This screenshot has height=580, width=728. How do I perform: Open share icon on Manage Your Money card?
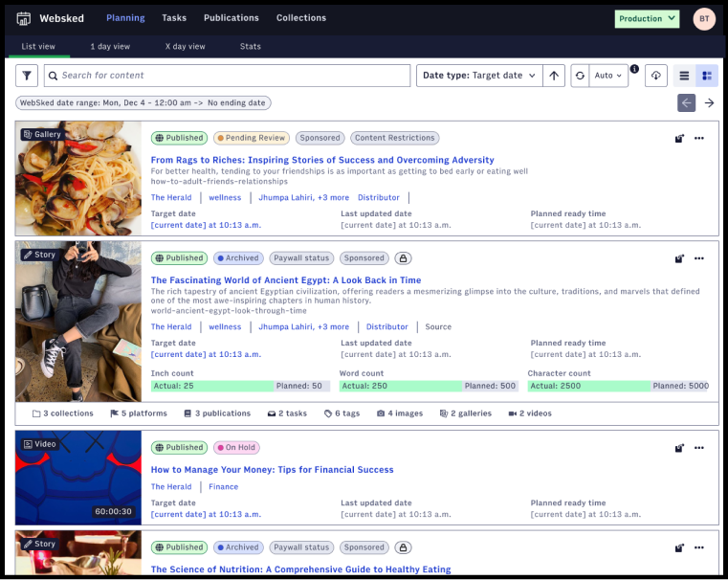[679, 448]
